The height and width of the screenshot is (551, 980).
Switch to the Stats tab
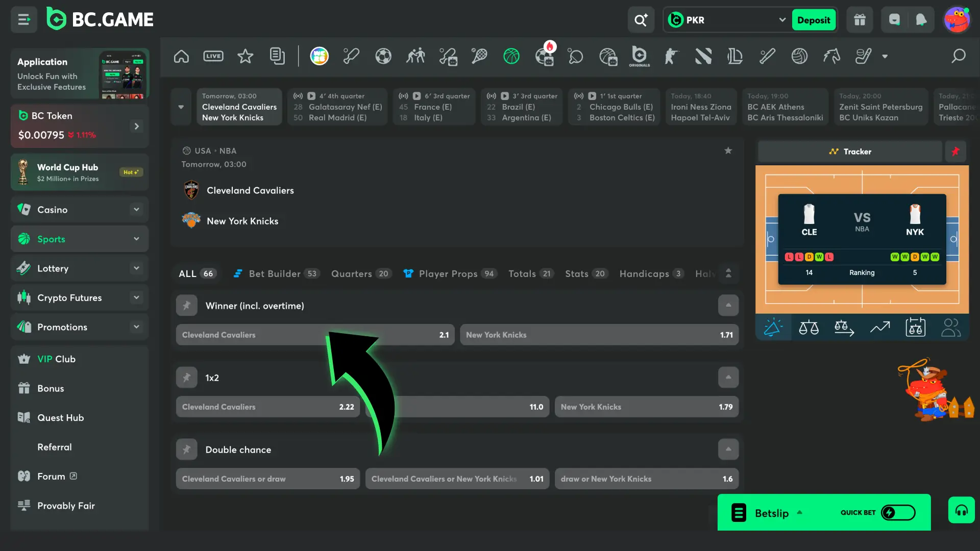[x=586, y=274]
